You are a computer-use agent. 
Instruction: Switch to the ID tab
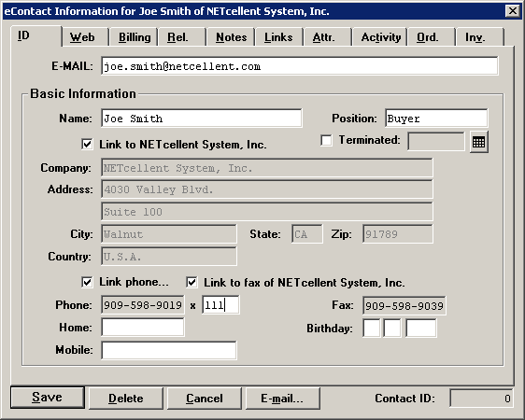[x=36, y=35]
